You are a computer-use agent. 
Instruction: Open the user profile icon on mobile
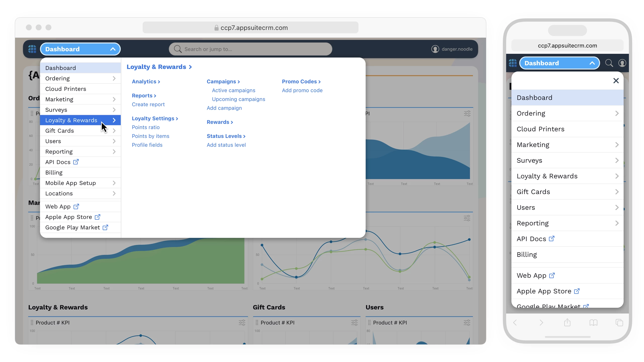622,63
